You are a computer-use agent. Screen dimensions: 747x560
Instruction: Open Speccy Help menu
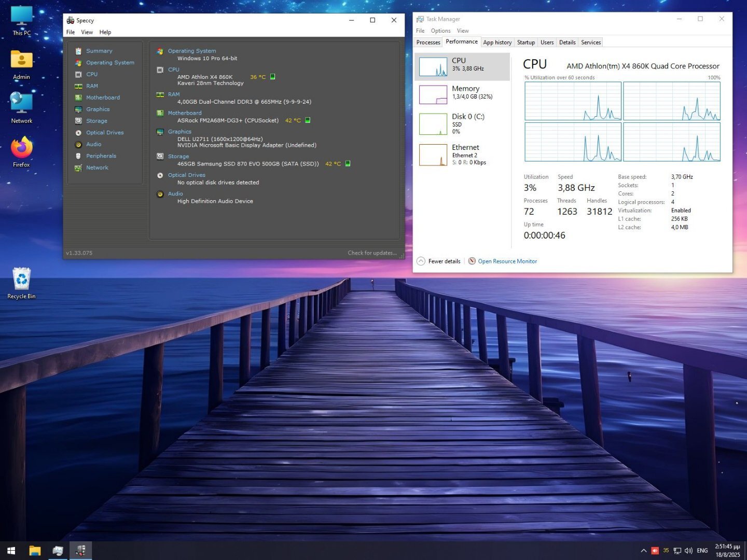pyautogui.click(x=105, y=32)
